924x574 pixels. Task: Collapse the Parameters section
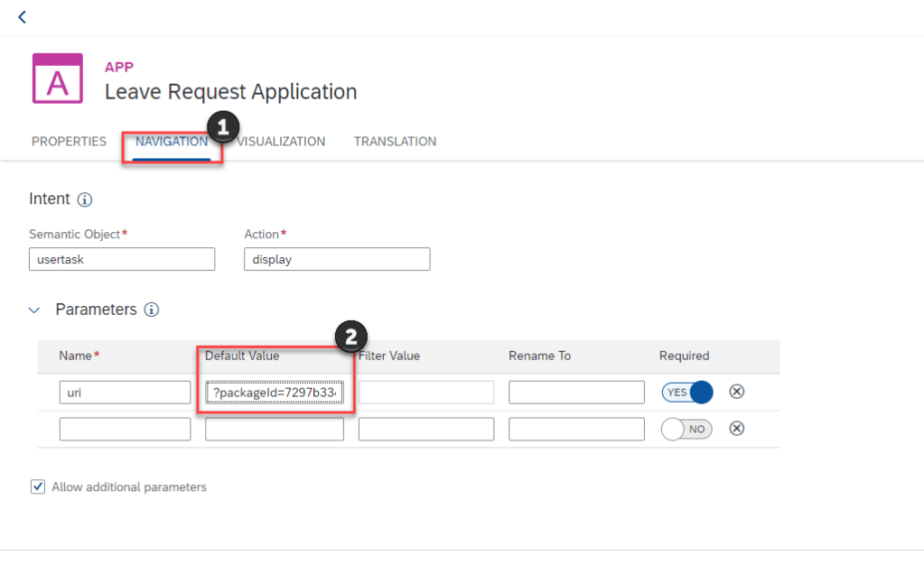pyautogui.click(x=34, y=310)
